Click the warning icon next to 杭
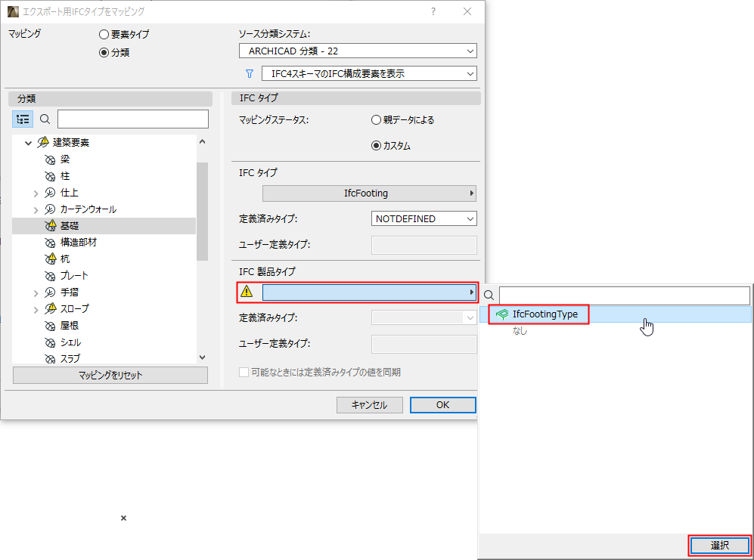 click(x=51, y=258)
